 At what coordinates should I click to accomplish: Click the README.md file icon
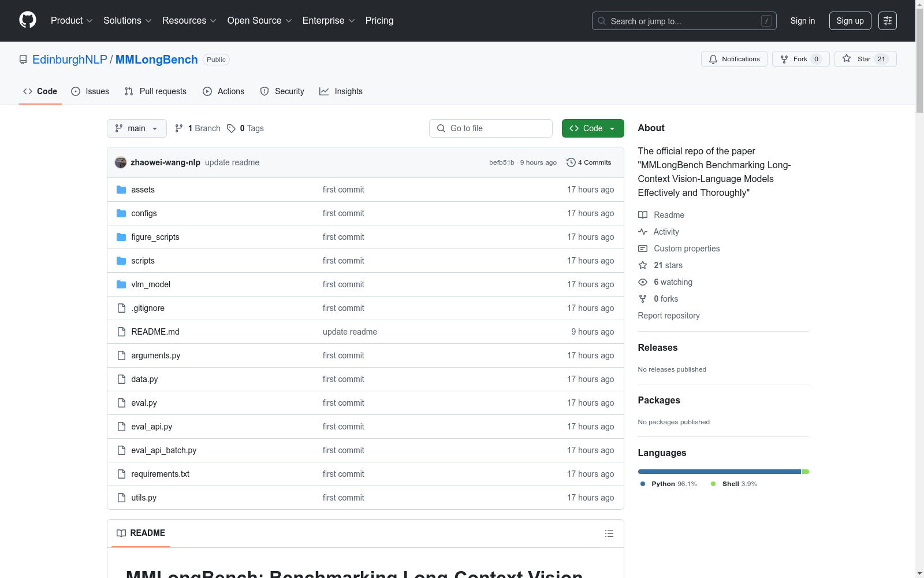point(121,332)
